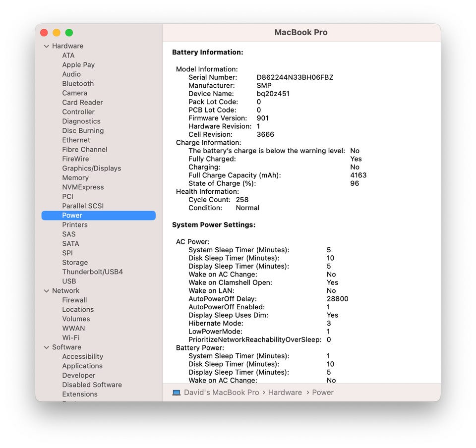This screenshot has height=448, width=476.
Task: Select FireWire in the sidebar
Action: [75, 159]
